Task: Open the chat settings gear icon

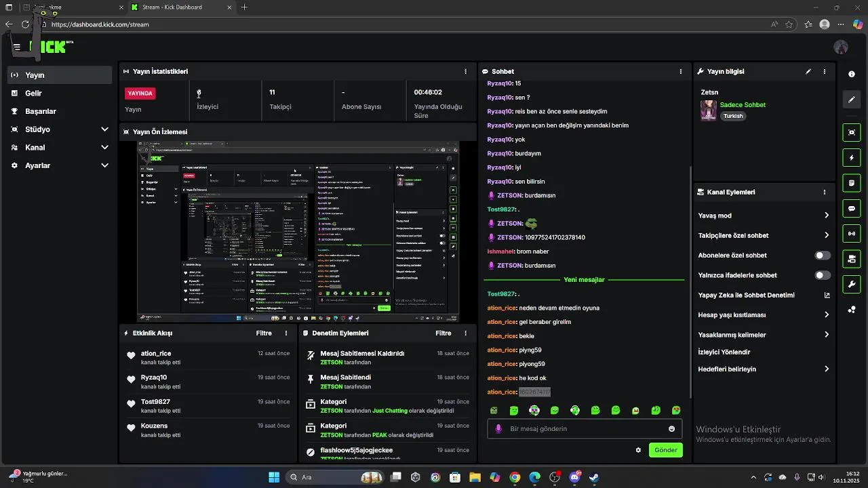Action: click(x=638, y=450)
